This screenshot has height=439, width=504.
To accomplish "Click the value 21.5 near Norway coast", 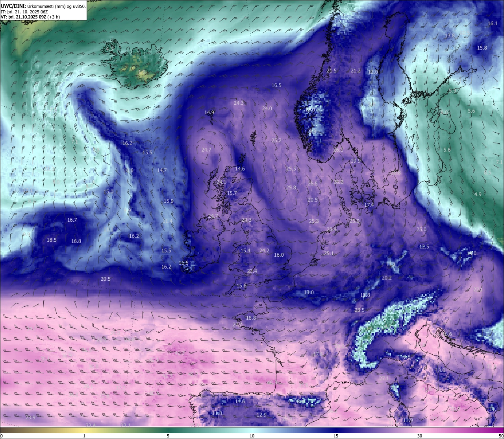I will pyautogui.click(x=332, y=71).
